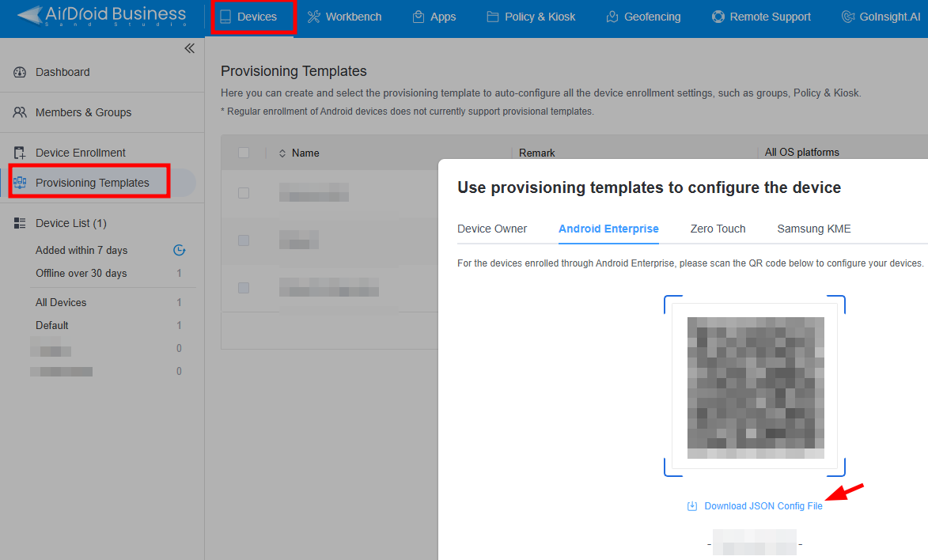Click the Geofencing map pin icon
This screenshot has height=560, width=928.
pyautogui.click(x=612, y=17)
